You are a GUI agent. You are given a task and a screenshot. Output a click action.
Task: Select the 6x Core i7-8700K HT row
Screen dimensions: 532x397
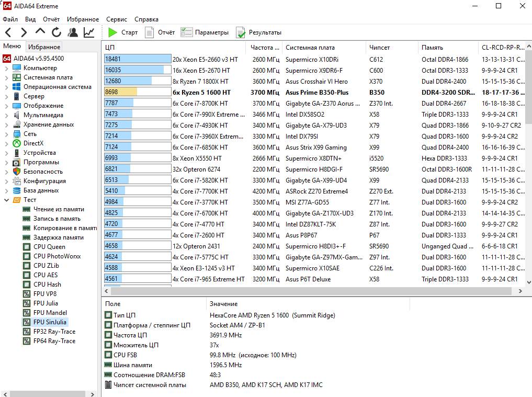(314, 103)
